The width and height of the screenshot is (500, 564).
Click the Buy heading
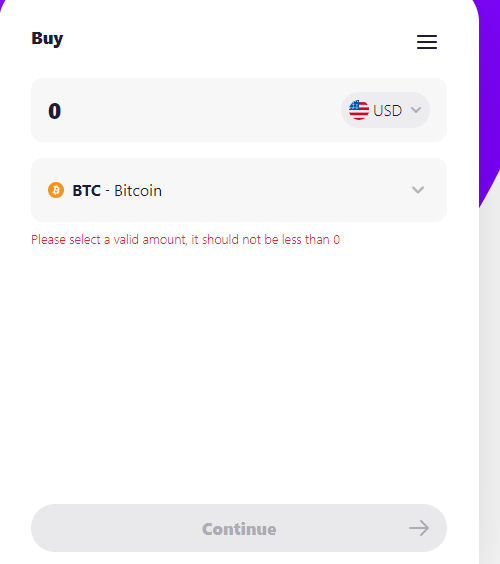click(x=47, y=38)
